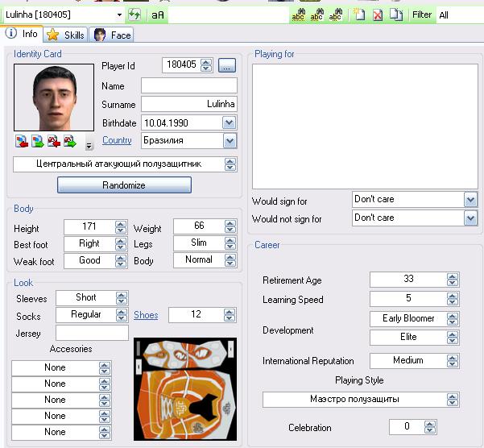This screenshot has height=448, width=484.
Task: Click the Early Bloomer development stepper
Action: coord(453,319)
